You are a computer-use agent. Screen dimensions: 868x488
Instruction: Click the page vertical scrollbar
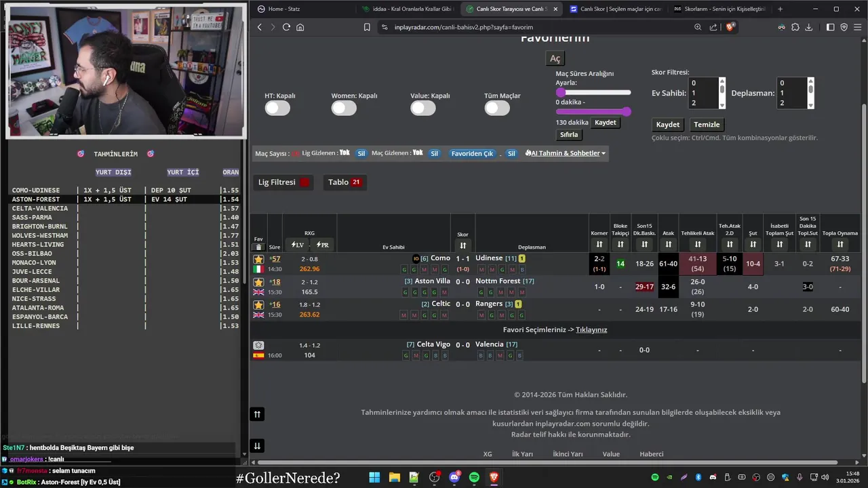pos(863,244)
